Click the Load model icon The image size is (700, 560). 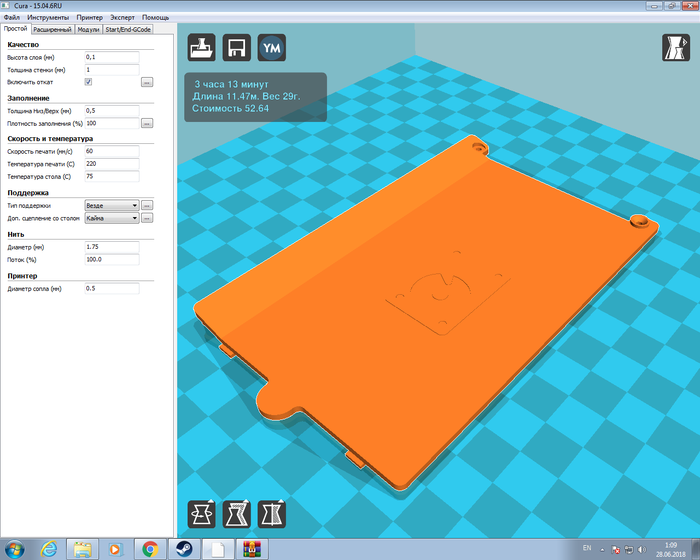(x=201, y=48)
